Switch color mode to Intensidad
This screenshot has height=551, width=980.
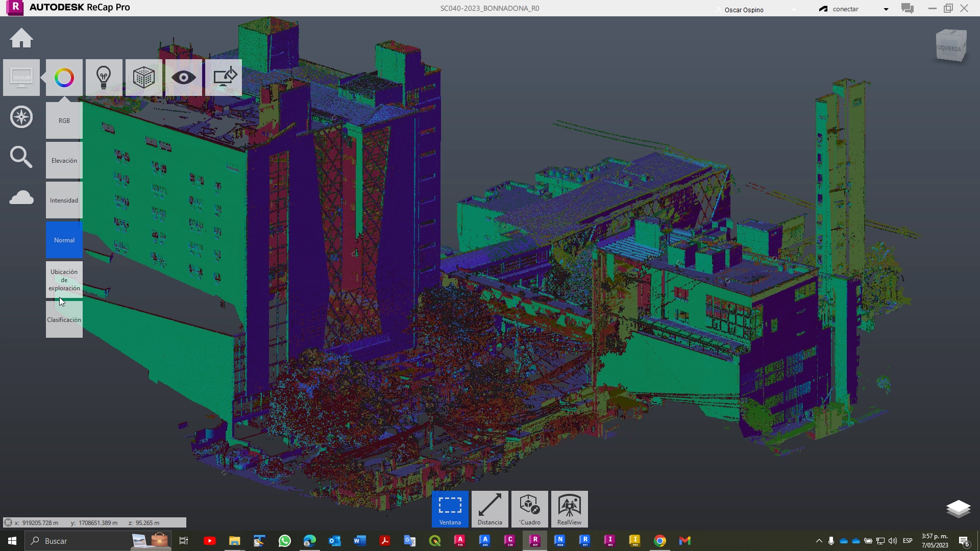(x=64, y=201)
